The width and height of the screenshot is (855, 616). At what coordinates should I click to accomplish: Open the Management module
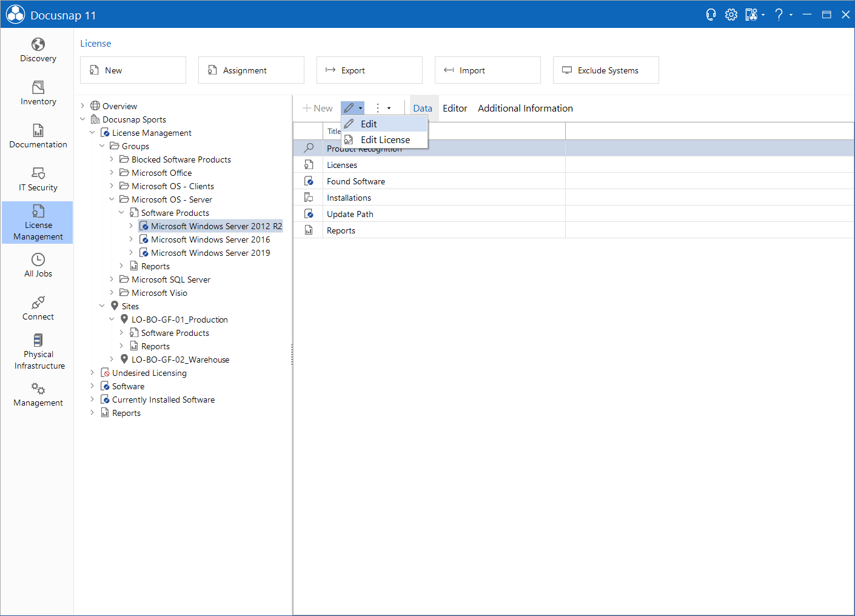coord(38,395)
